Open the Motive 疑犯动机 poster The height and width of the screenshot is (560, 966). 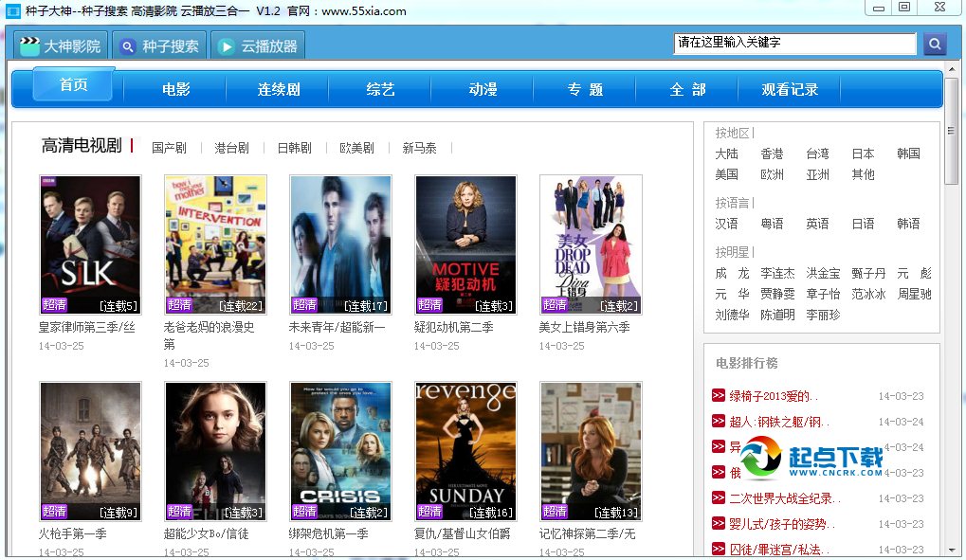(465, 245)
